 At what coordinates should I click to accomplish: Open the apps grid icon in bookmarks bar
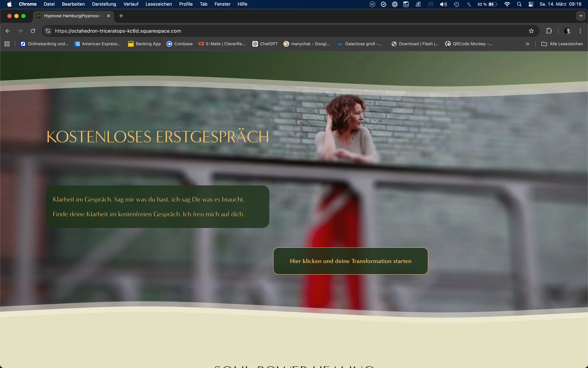coord(7,44)
